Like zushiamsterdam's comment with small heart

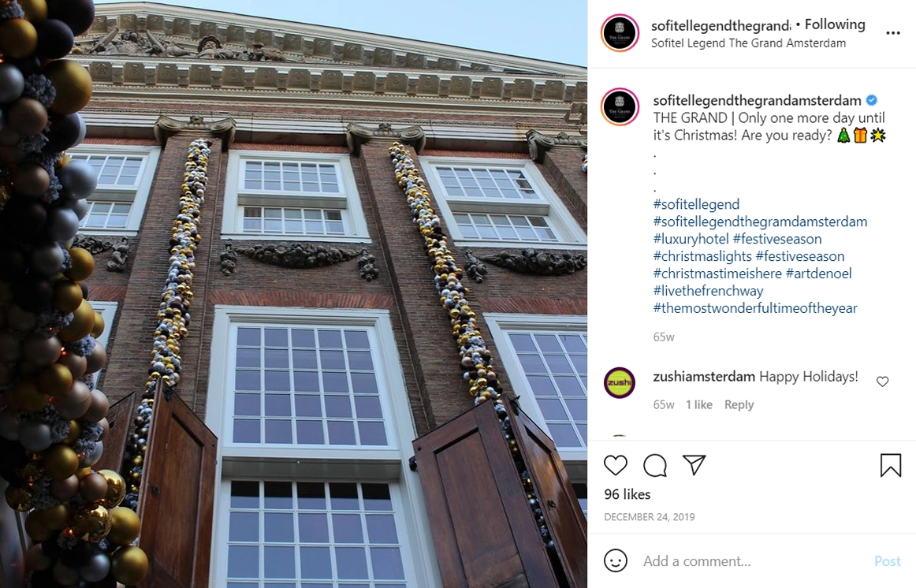882,381
